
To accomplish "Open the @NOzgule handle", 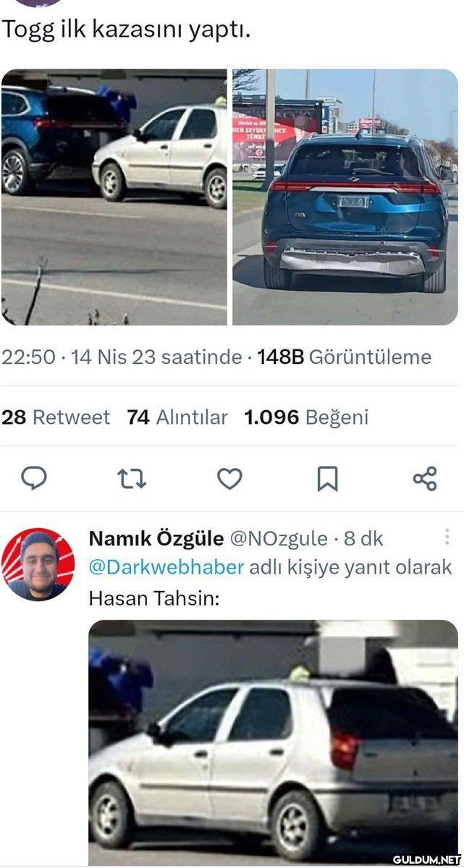I will pyautogui.click(x=279, y=539).
